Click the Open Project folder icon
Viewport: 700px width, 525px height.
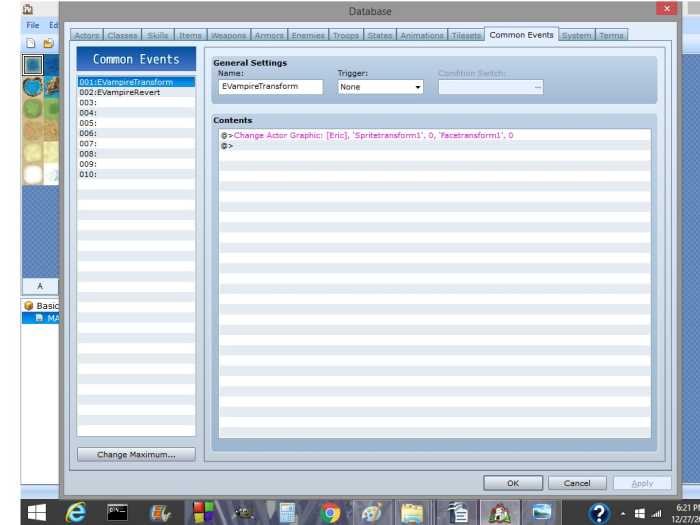click(47, 43)
